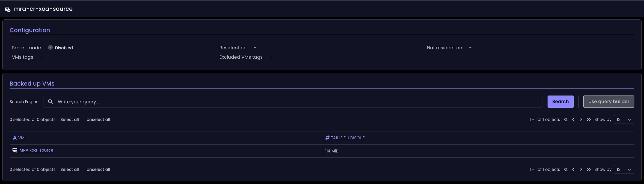Click the Smart mode Disabled status icon

click(x=50, y=48)
